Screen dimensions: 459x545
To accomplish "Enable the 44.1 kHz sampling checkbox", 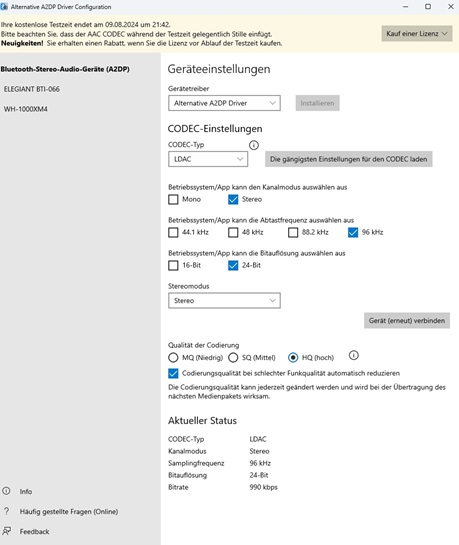I will (x=173, y=232).
